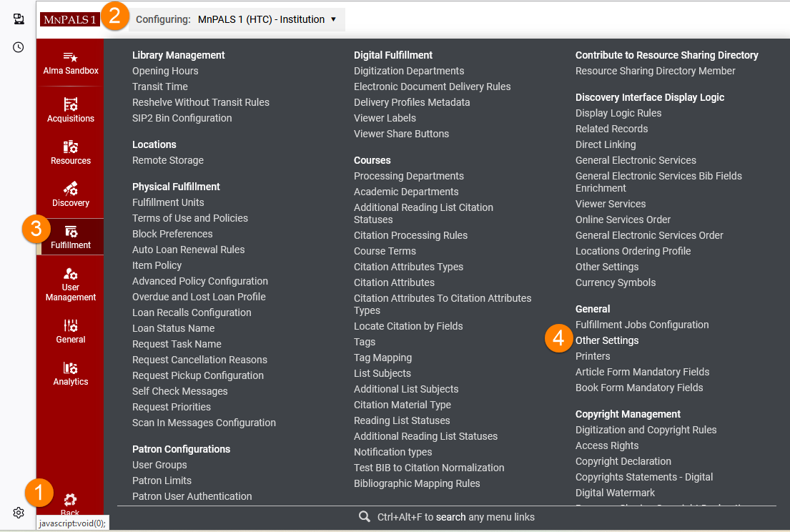Open Remote Storage link
790x532 pixels.
[x=168, y=160]
